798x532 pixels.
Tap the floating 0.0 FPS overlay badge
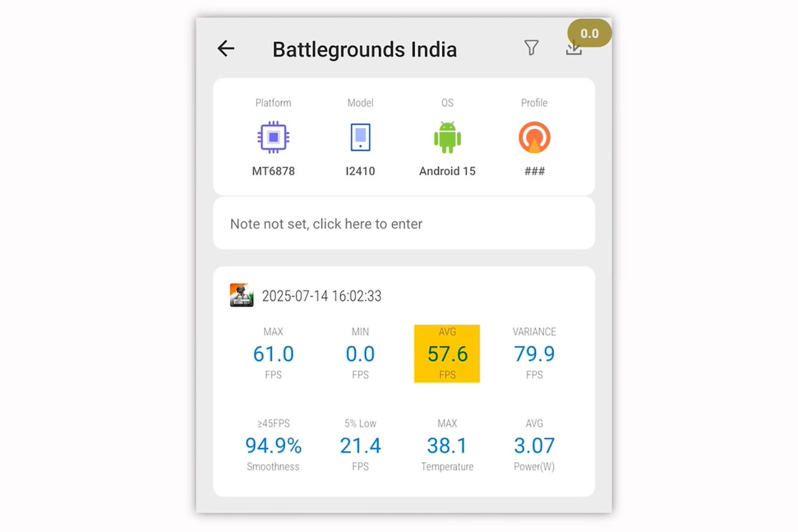(589, 33)
